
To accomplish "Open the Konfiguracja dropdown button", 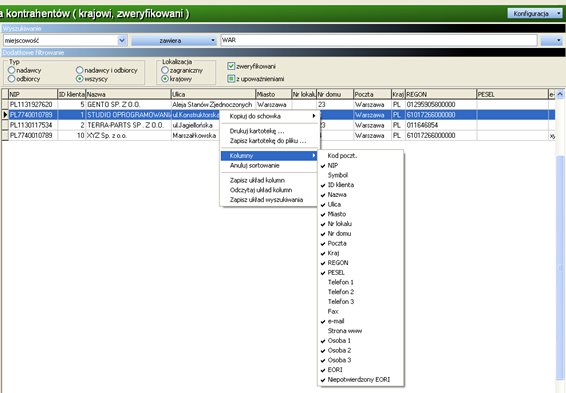I will (534, 14).
